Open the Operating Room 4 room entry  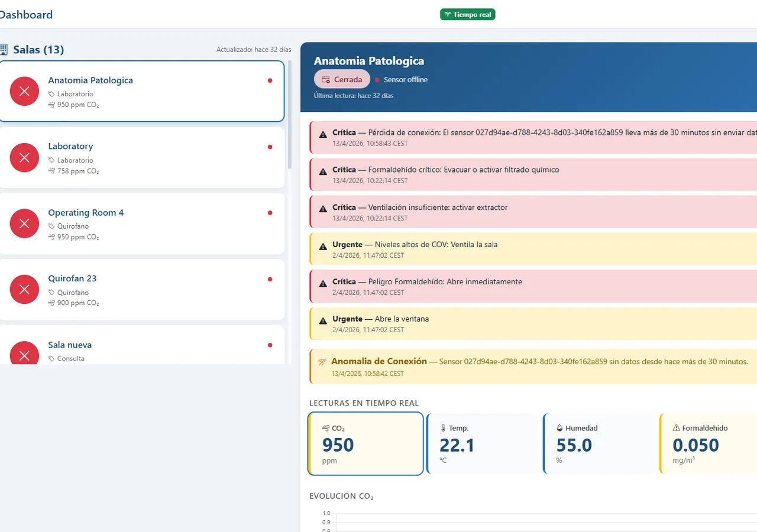pyautogui.click(x=142, y=223)
